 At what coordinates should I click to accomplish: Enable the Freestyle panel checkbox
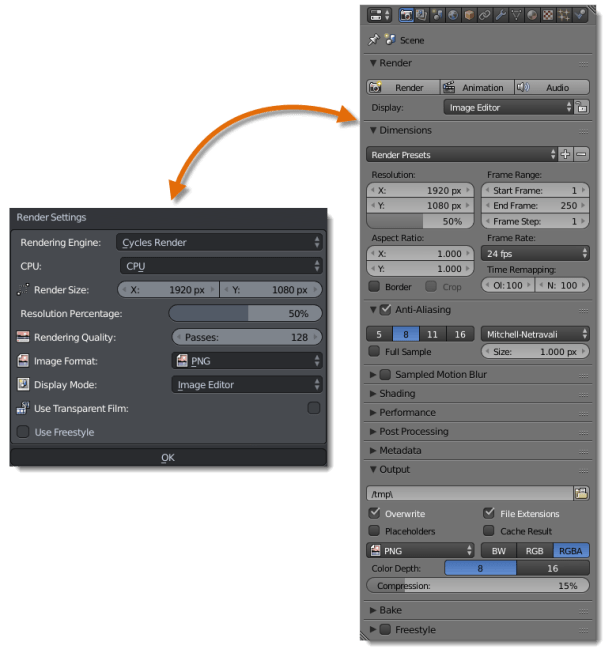point(385,629)
